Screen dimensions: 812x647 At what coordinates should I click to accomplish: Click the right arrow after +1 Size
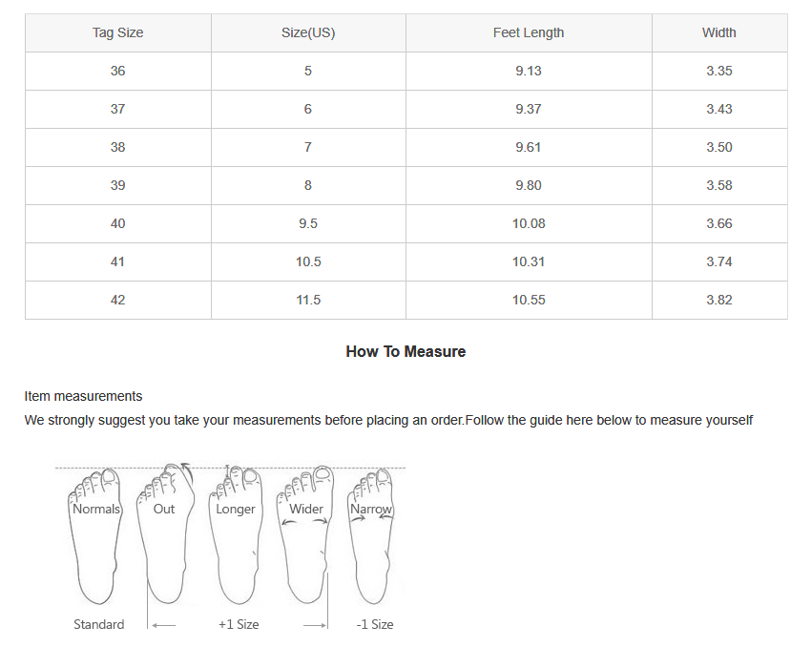tap(315, 625)
